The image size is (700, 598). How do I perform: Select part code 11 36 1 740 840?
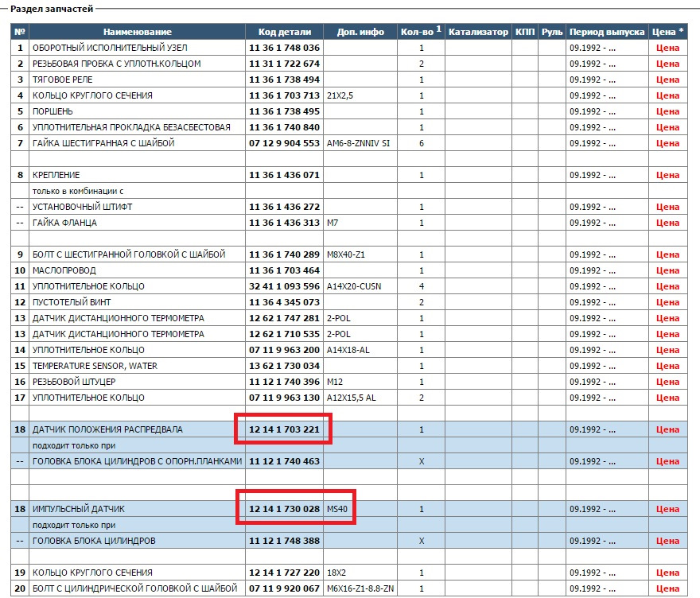click(x=285, y=128)
